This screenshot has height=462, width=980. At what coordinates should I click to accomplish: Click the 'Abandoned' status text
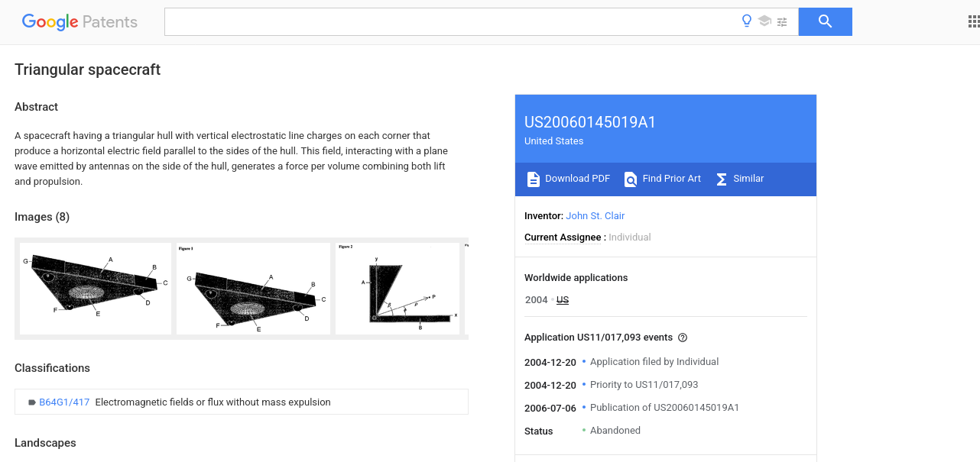point(615,431)
